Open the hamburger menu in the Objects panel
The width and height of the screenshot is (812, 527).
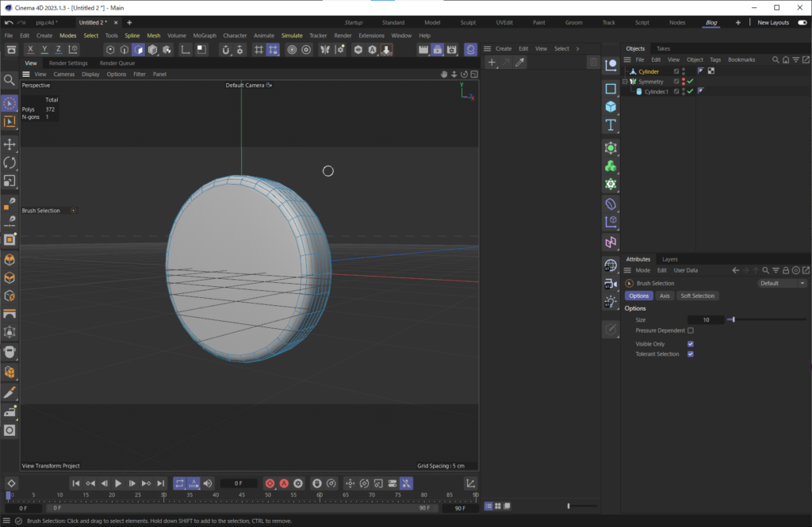[x=627, y=59]
